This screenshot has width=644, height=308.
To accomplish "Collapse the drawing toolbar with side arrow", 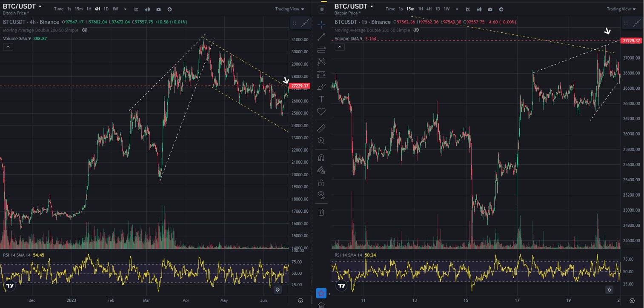I will (330, 294).
